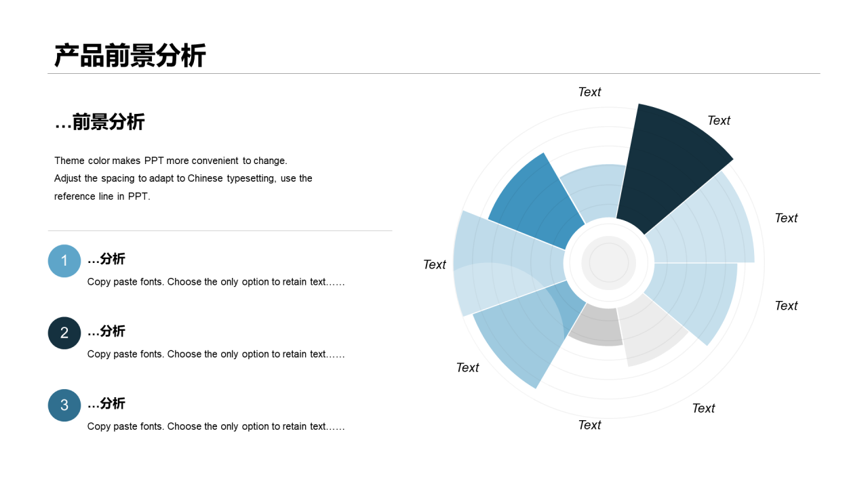Select the slide title 产品前景分析
868x488 pixels.
pos(130,56)
